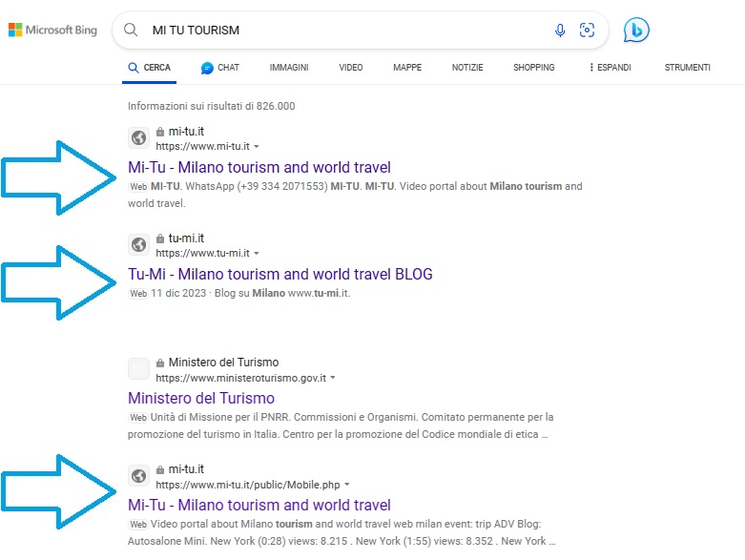Click URL https://www.mi-tu.it/public/Mobile.php
745x560 pixels.
[x=248, y=485]
